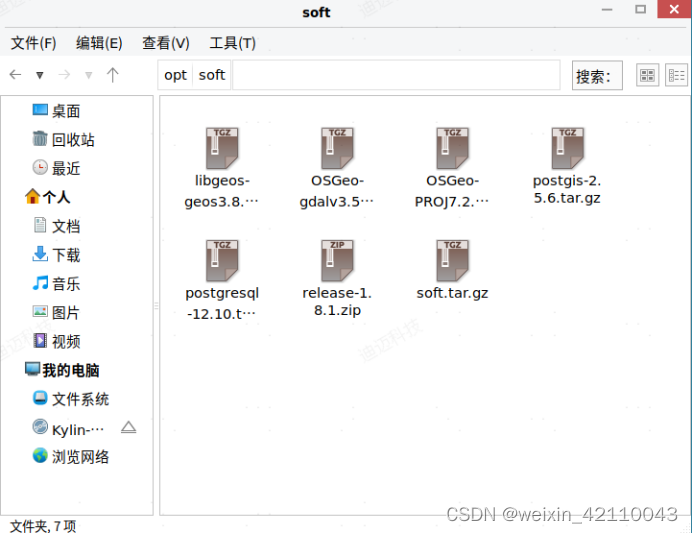Select the postgresql-12.10 archive file icon

222,261
